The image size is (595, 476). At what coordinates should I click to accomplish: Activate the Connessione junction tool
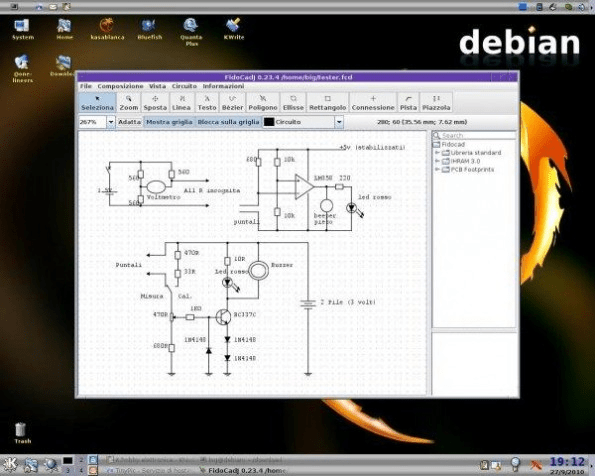(x=373, y=103)
